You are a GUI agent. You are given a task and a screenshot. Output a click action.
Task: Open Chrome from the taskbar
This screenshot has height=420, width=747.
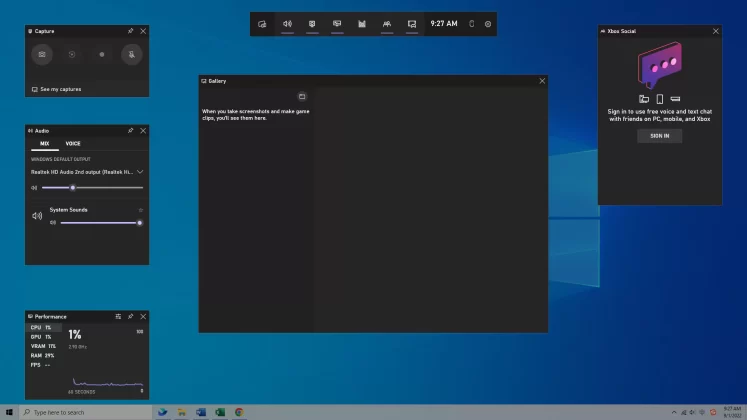coord(239,412)
